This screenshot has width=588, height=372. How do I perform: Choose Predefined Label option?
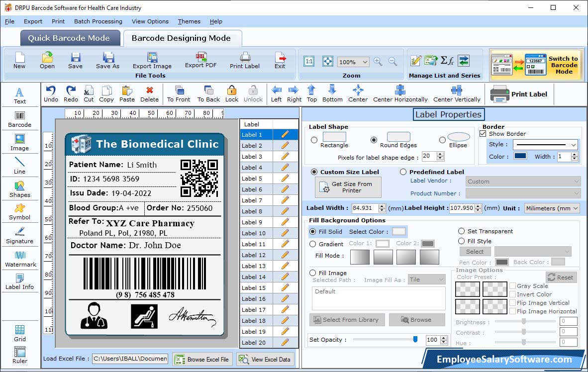[x=403, y=172]
